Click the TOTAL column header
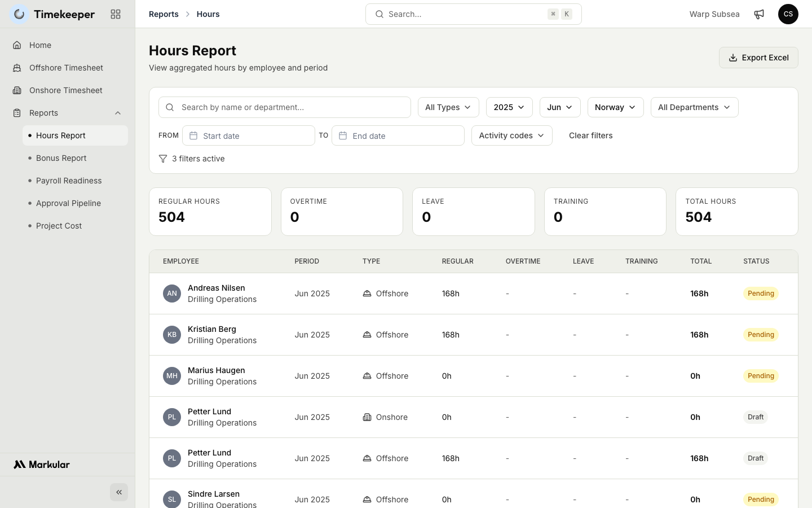812x508 pixels. pyautogui.click(x=701, y=261)
